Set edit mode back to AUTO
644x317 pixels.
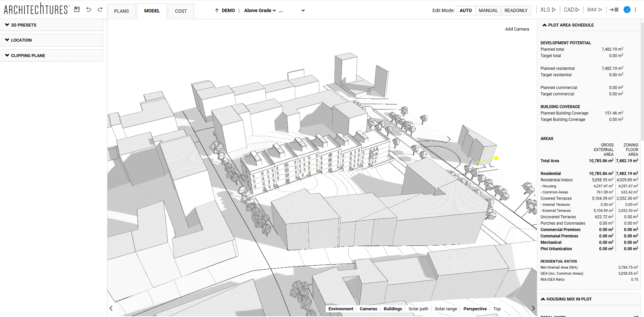465,10
